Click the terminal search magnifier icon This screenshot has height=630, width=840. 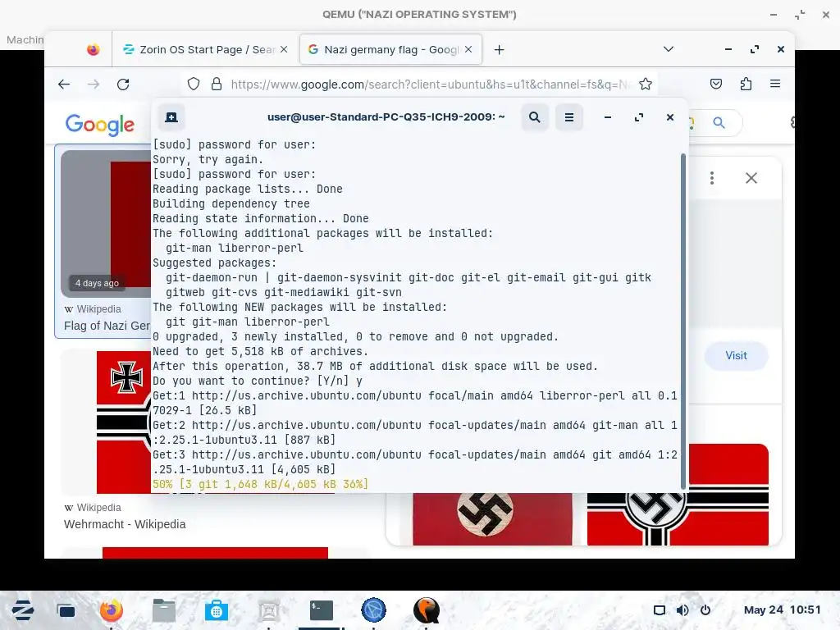[x=535, y=117]
